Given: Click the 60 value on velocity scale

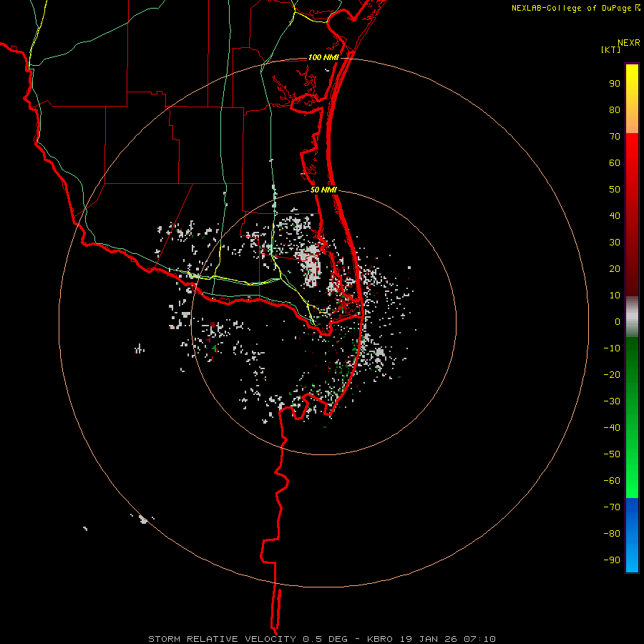Looking at the screenshot, I should 615,162.
